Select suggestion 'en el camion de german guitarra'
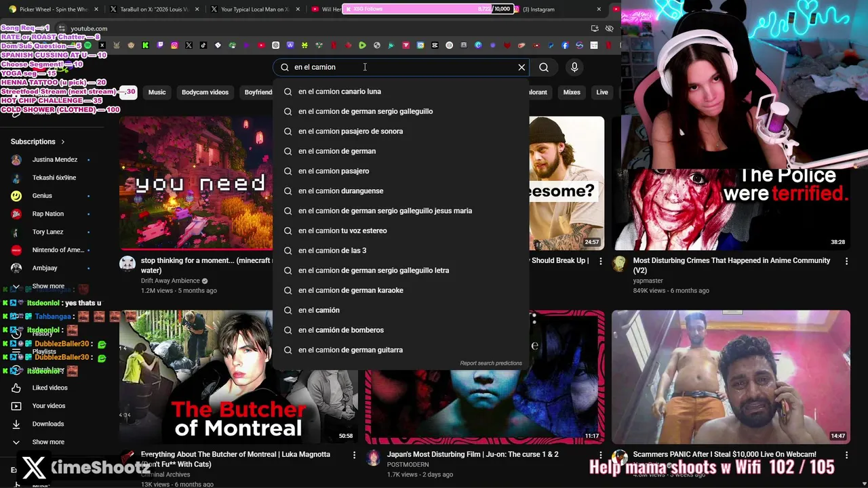The width and height of the screenshot is (868, 488). 401,350
